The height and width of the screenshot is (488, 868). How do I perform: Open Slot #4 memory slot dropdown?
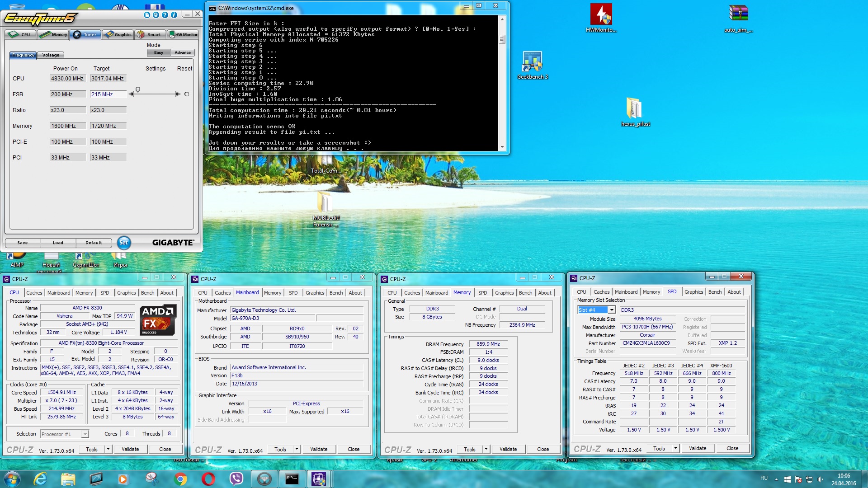pyautogui.click(x=611, y=310)
